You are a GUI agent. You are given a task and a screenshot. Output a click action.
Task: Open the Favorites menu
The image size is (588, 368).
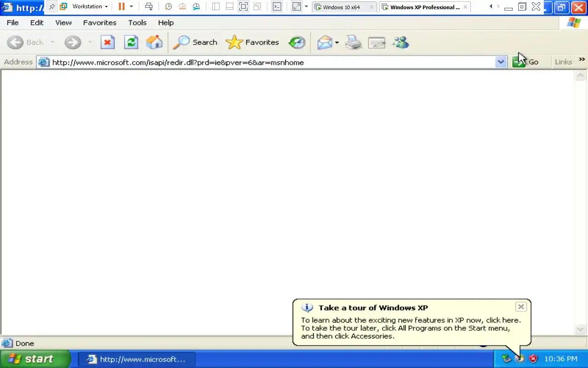pos(100,23)
